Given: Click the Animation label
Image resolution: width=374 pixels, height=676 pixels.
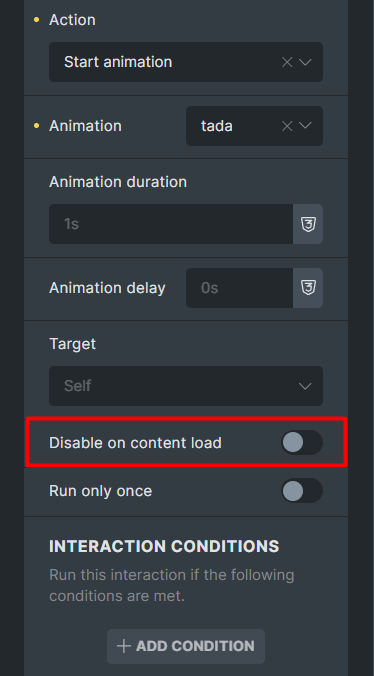Looking at the screenshot, I should click(x=85, y=126).
